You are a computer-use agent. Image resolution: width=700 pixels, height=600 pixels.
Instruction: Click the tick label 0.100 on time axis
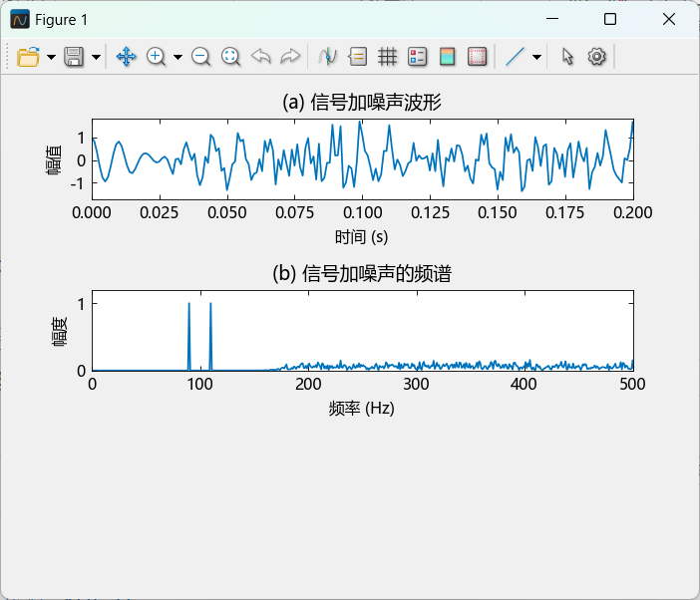point(363,212)
